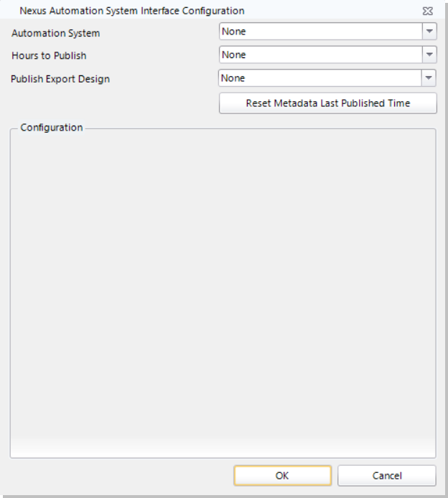
Task: Expand the Automation System dropdown arrow
Action: coord(429,32)
